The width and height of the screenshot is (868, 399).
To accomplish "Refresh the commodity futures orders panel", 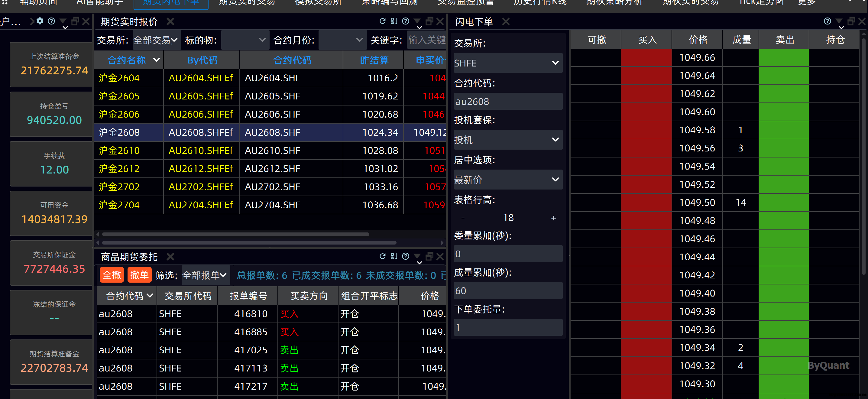I will (382, 256).
